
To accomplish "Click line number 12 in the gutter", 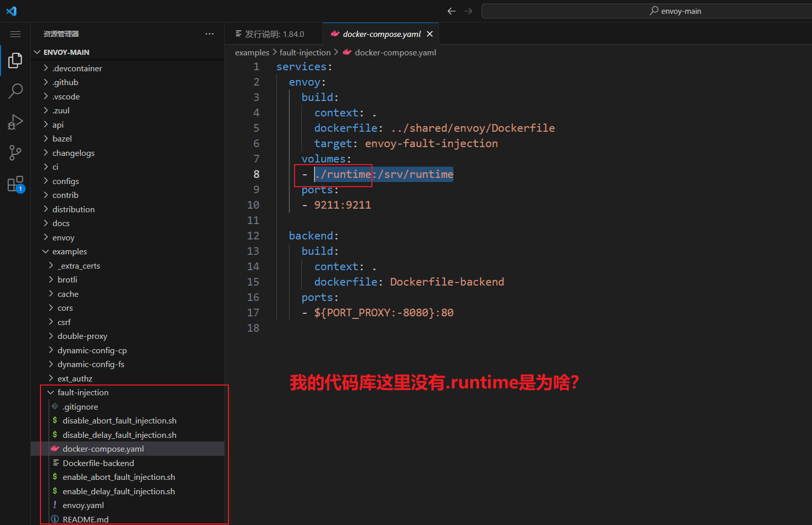I will 253,236.
